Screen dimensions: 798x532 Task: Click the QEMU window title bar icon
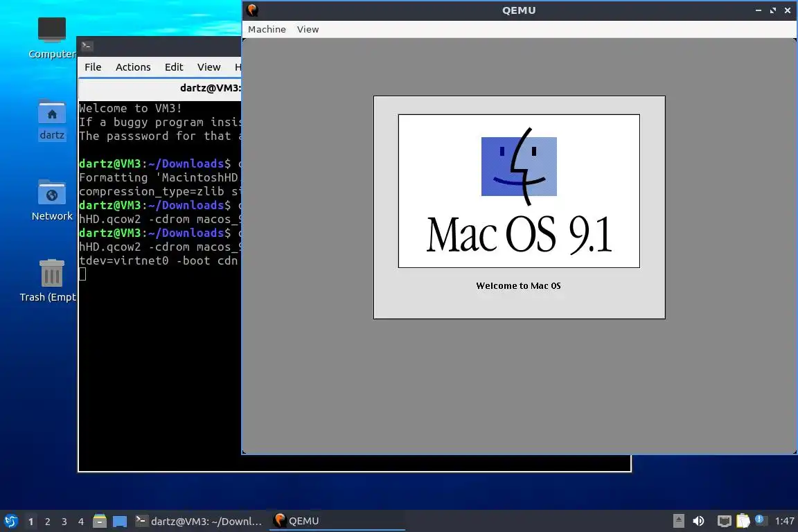tap(252, 10)
